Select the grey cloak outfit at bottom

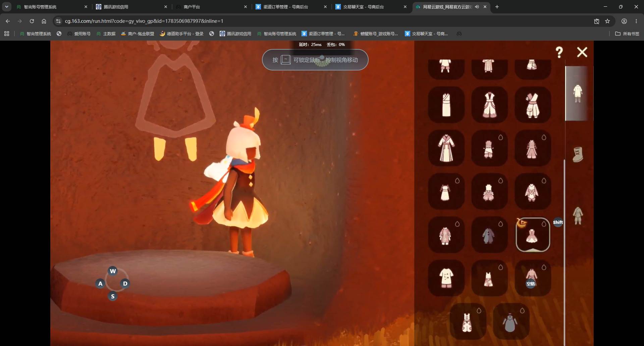click(511, 321)
